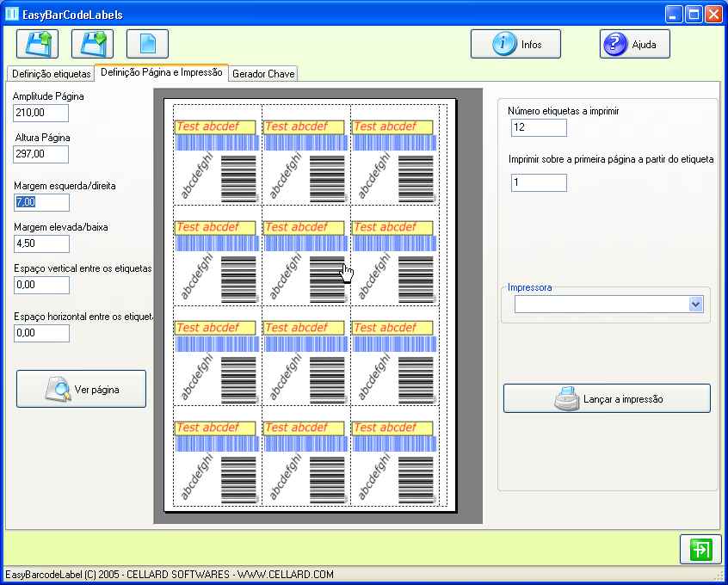Click the Número etiquetas a imprimir field
This screenshot has height=585, width=728.
click(x=538, y=127)
